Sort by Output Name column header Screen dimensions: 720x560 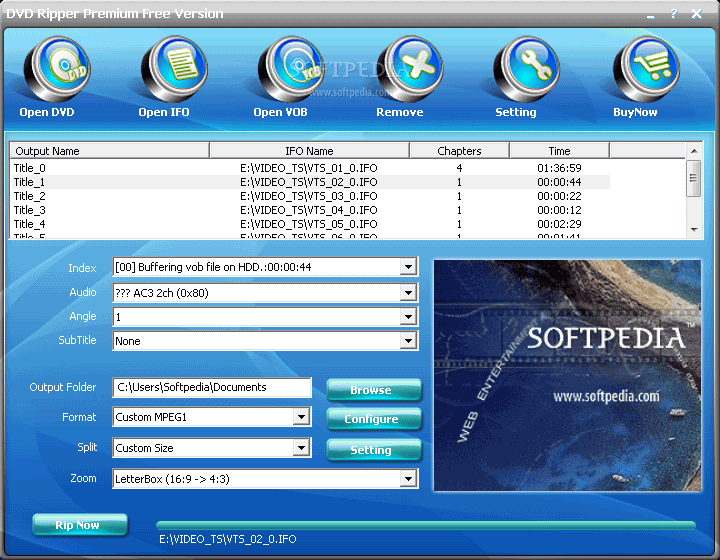click(109, 151)
